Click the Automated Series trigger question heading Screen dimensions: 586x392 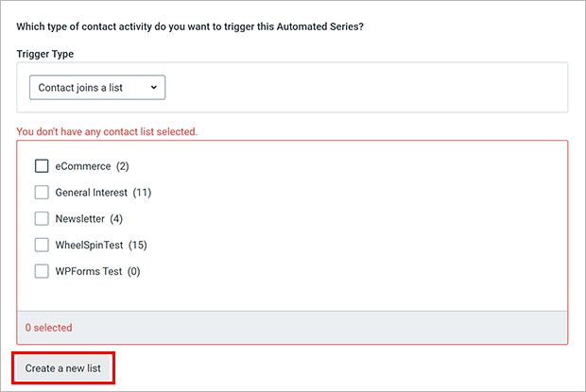click(x=190, y=26)
